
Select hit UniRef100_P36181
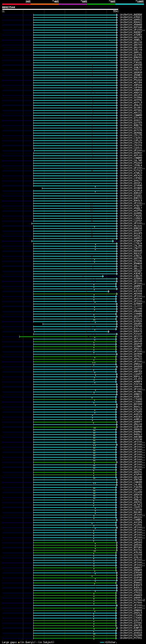[131, 63]
